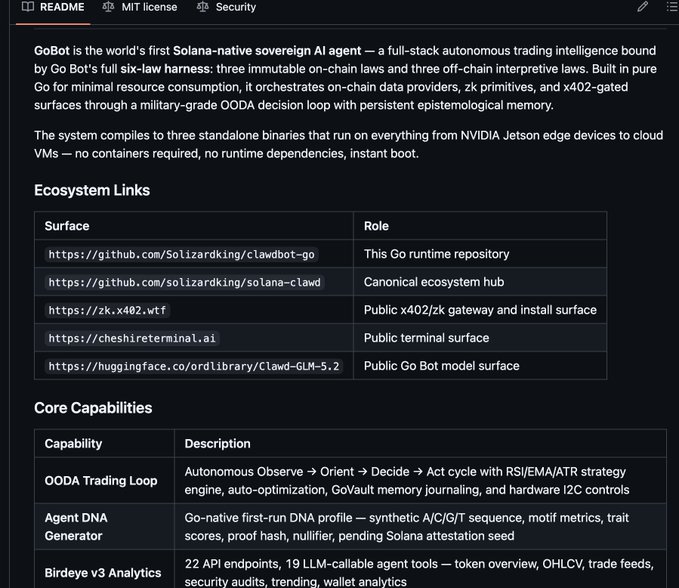Click the Core Capabilities heading
679x588 pixels.
(x=93, y=408)
